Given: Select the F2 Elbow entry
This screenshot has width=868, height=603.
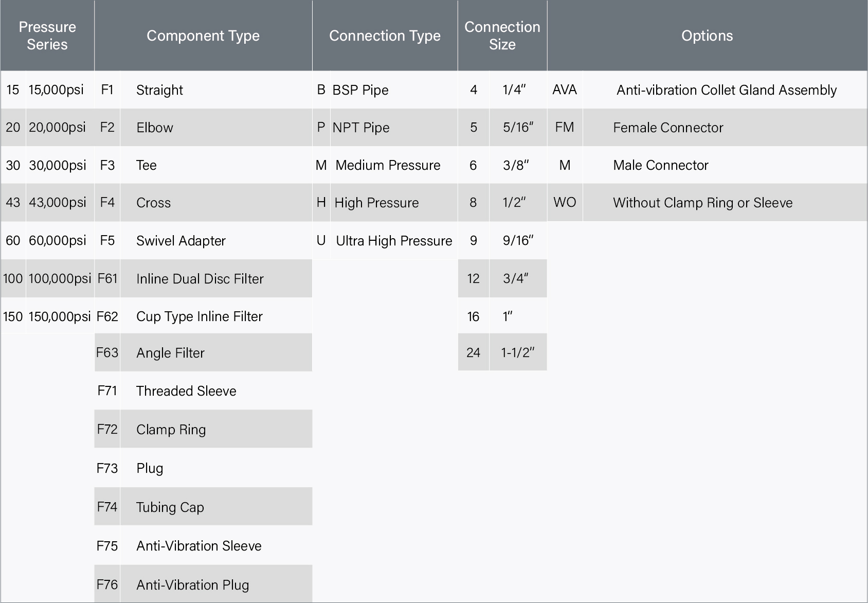Looking at the screenshot, I should point(203,127).
